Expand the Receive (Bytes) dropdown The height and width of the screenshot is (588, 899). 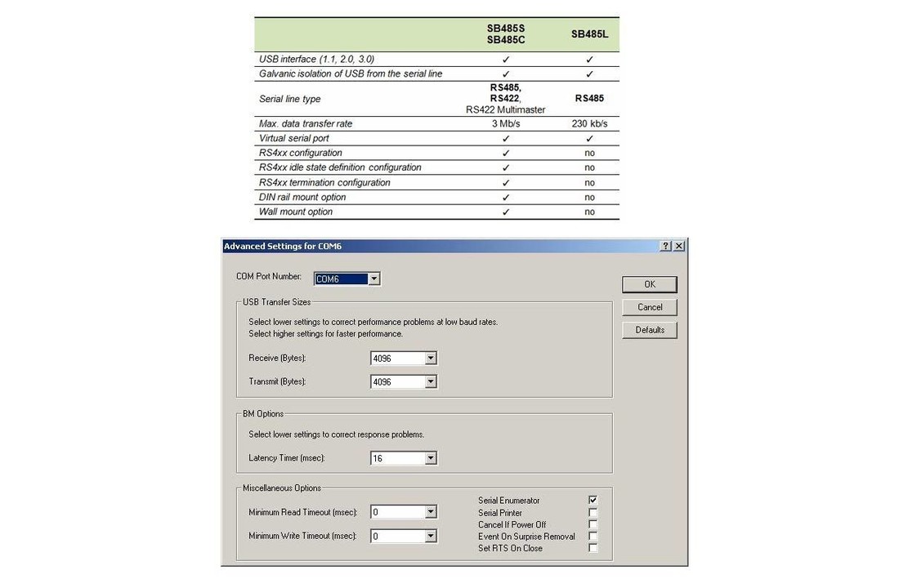(431, 359)
